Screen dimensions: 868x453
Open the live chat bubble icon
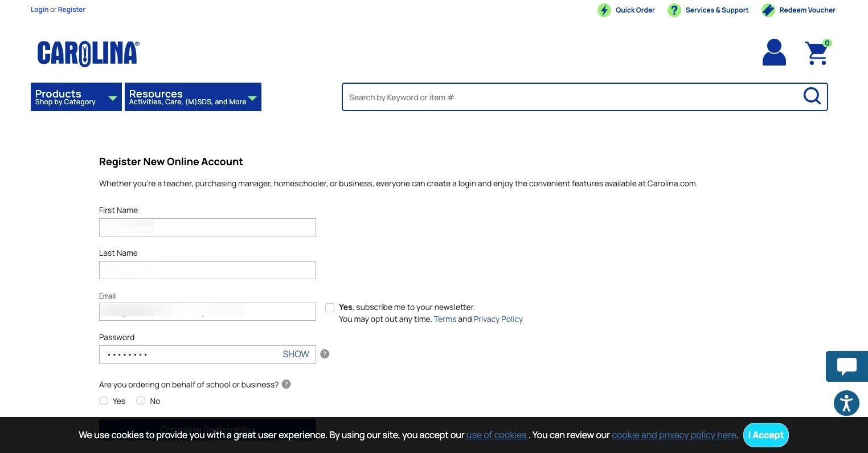pyautogui.click(x=846, y=366)
